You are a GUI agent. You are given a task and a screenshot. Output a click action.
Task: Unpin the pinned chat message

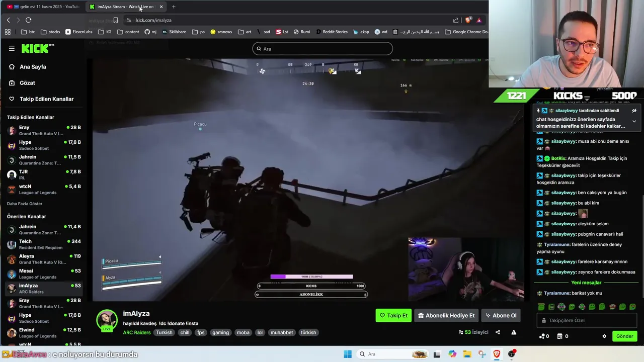point(634,111)
